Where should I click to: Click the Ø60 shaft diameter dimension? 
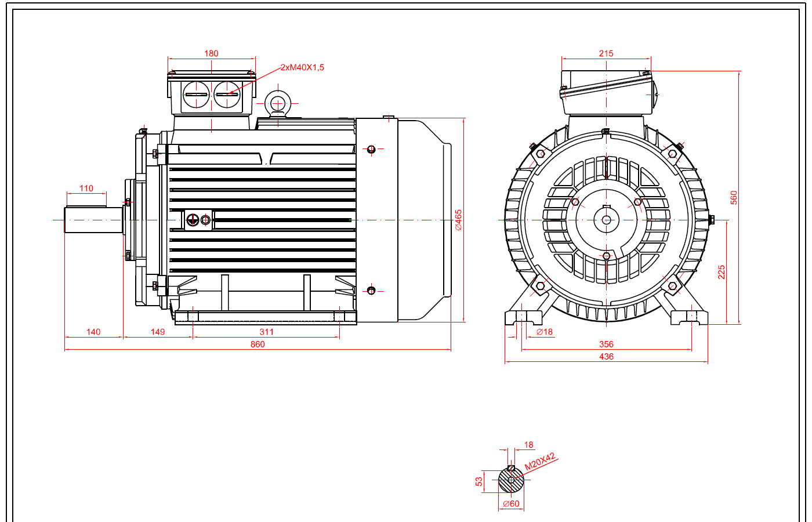(511, 503)
